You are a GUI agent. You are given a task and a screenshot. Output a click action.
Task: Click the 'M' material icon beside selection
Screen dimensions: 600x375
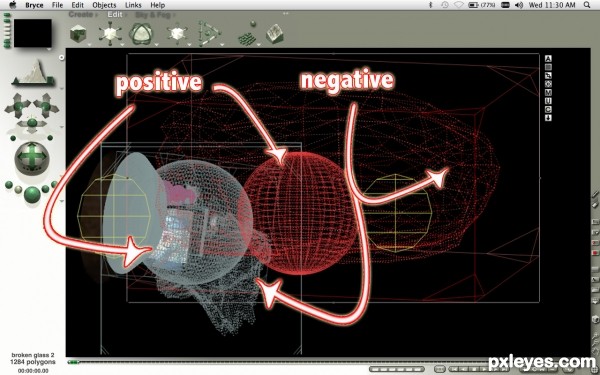(548, 93)
